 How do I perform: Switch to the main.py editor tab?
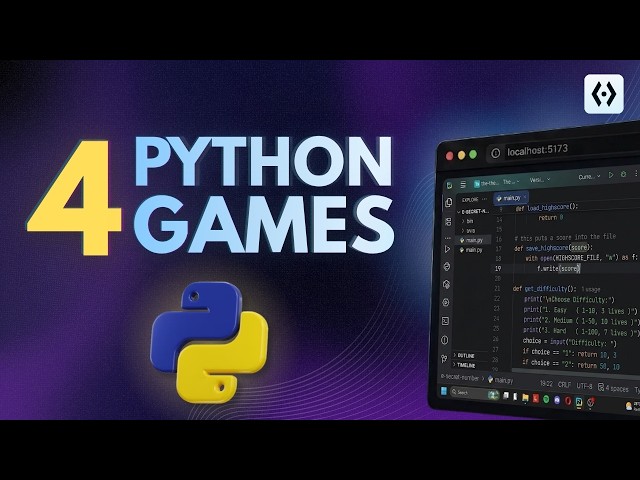[511, 198]
